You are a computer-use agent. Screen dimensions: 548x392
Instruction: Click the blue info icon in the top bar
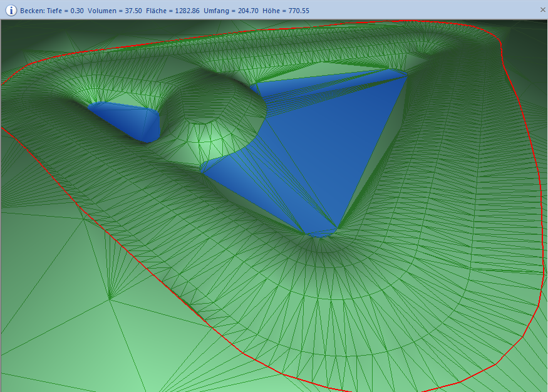11,10
